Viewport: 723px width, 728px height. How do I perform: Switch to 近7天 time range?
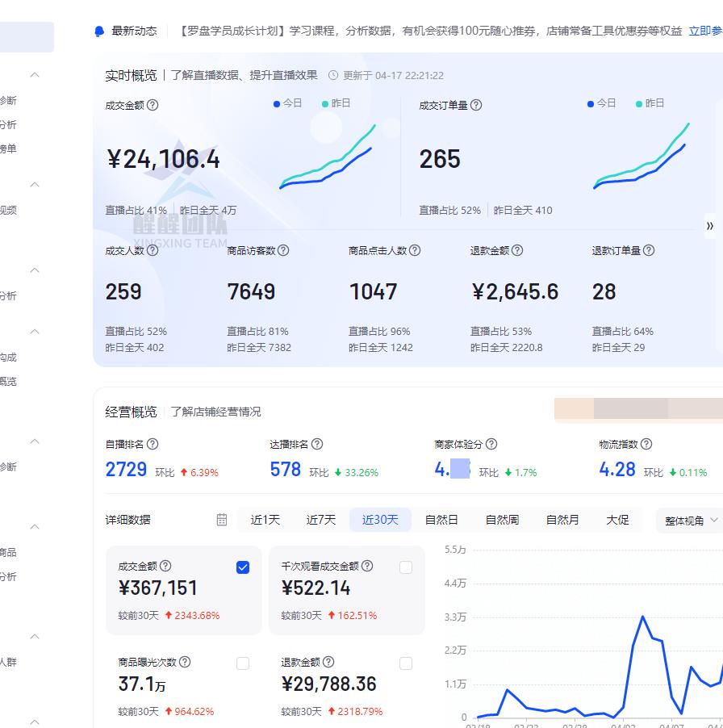coord(320,520)
